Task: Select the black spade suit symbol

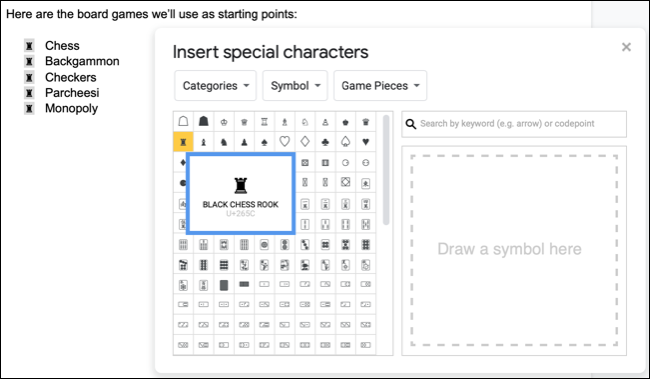Action: (264, 142)
